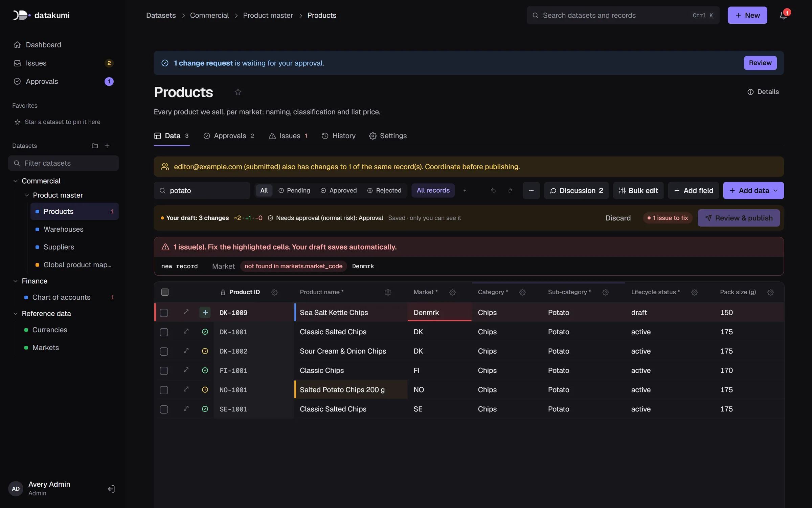The height and width of the screenshot is (508, 812).
Task: Focus the Search datasets and records box
Action: coord(623,15)
